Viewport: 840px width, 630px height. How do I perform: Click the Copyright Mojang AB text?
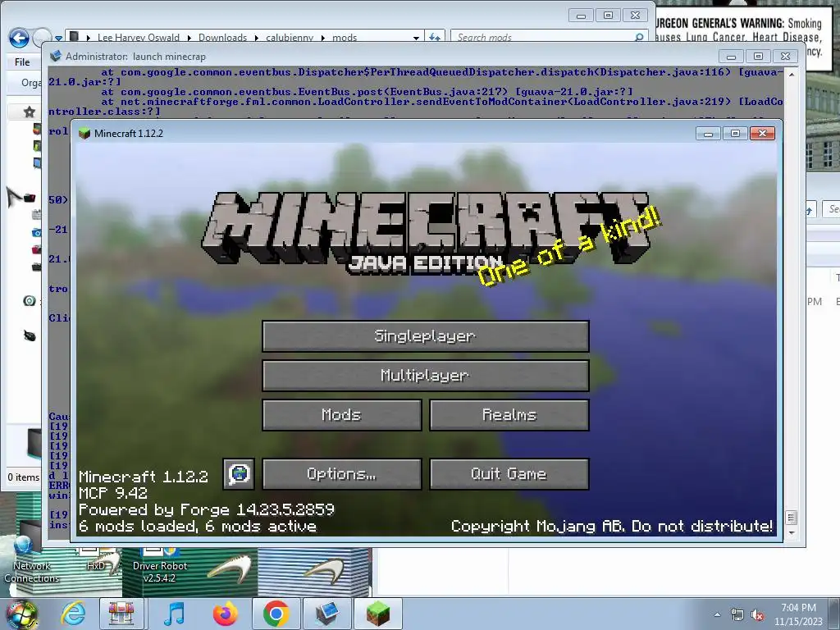click(611, 526)
